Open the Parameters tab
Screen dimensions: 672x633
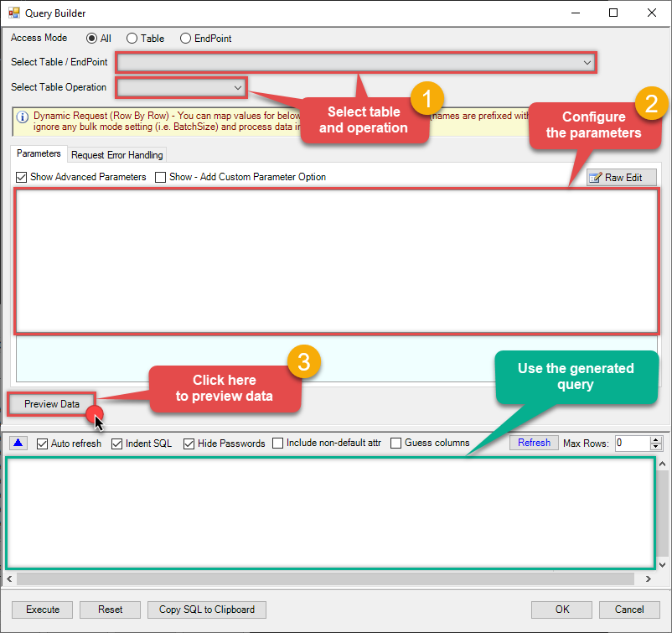tap(39, 154)
